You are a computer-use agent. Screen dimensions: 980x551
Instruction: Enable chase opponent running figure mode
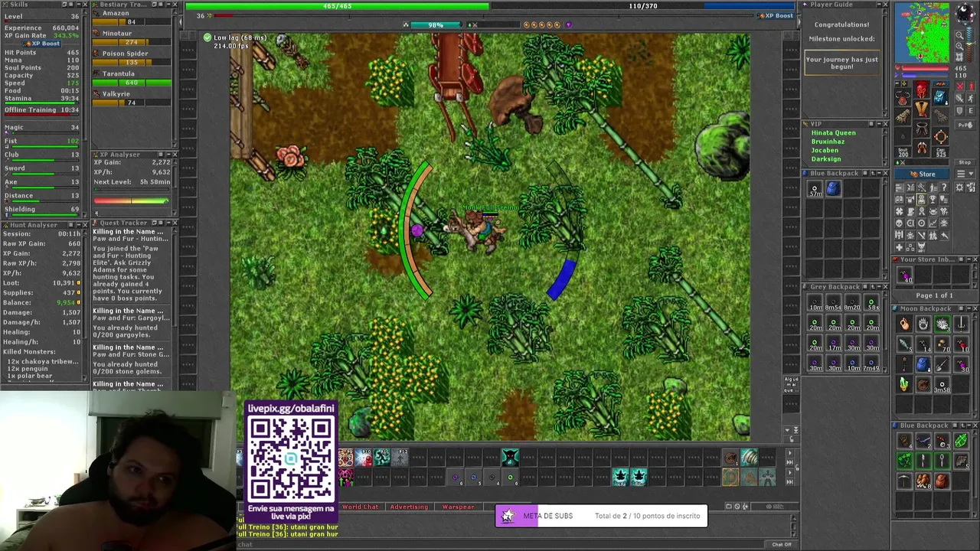coord(971,98)
